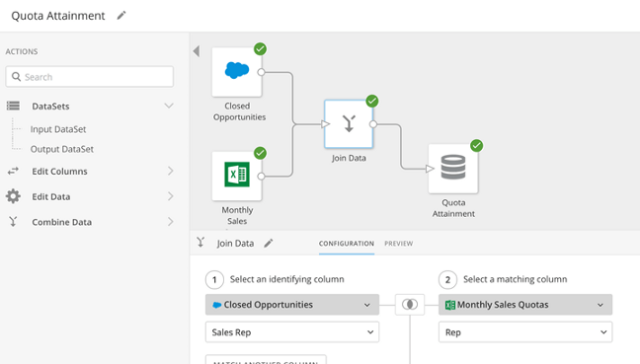The height and width of the screenshot is (364, 640).
Task: Click the Quota Attainment page title
Action: tap(58, 16)
